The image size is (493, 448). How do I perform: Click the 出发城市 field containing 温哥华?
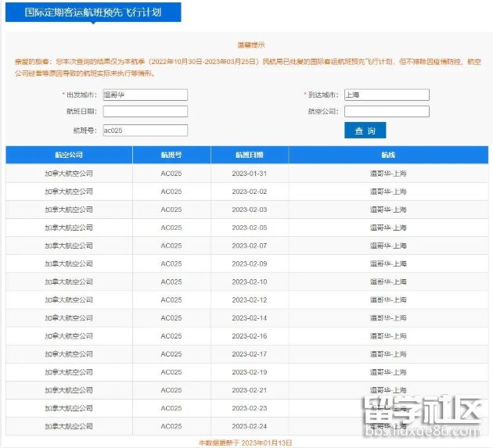click(x=145, y=95)
